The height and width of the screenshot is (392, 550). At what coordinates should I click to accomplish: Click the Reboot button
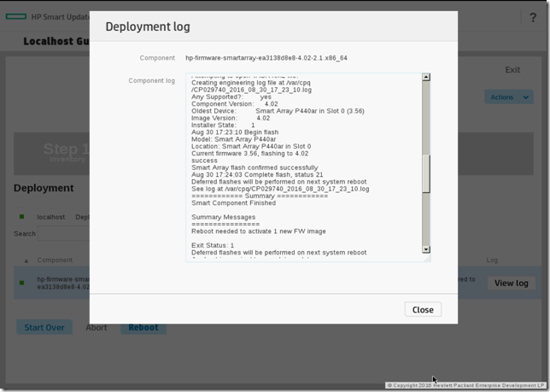143,327
